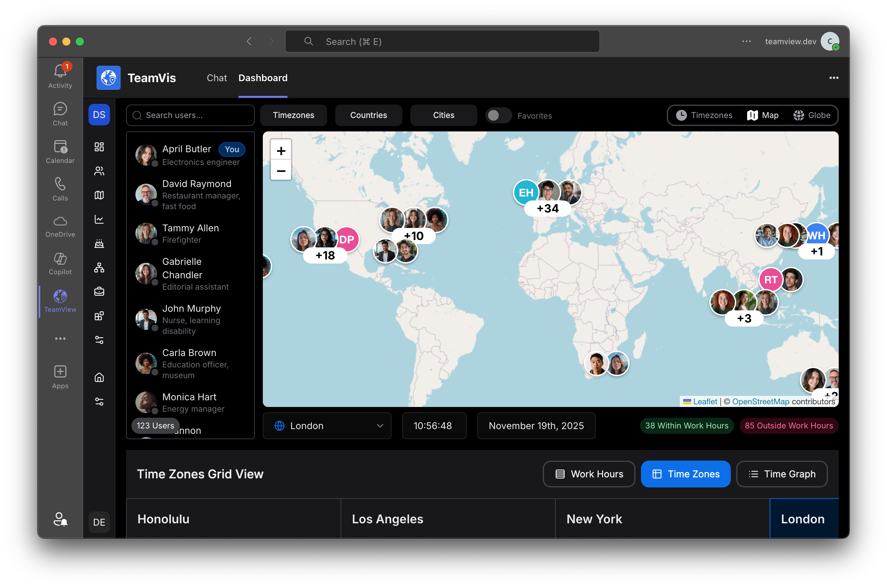Screen dimensions: 887x588
Task: Open the TeamVis more options ellipsis
Action: click(x=833, y=78)
